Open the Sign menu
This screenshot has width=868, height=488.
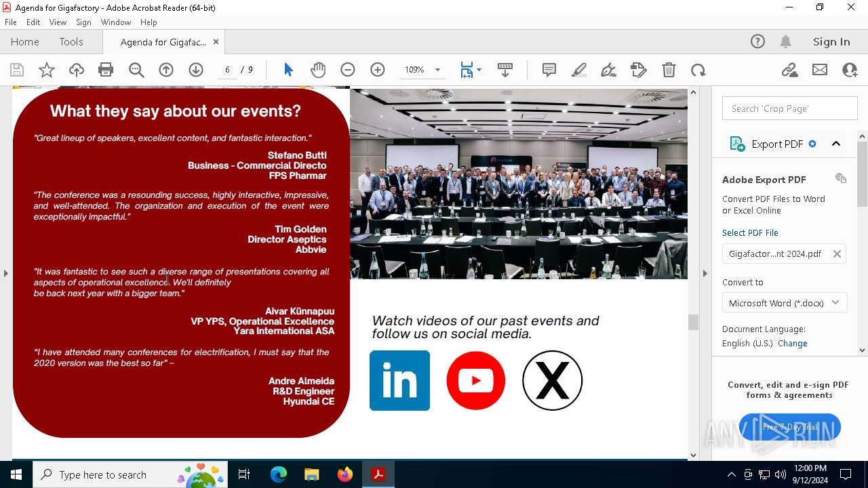coord(83,22)
